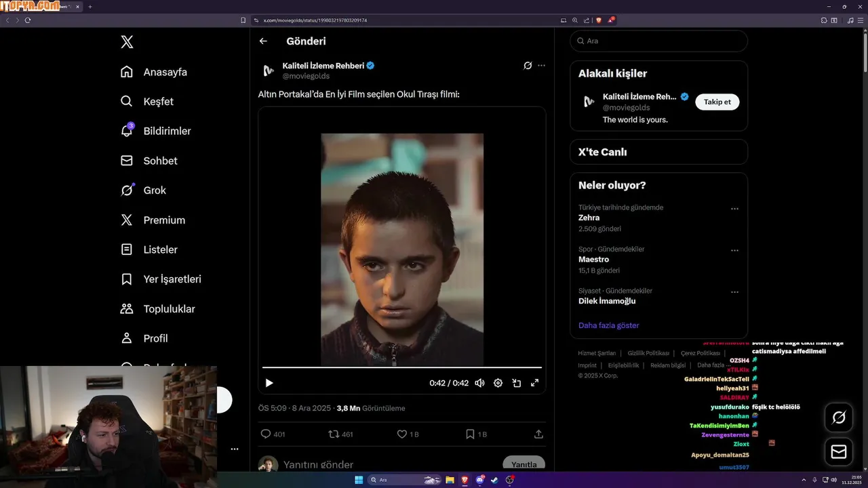868x488 pixels.
Task: Open Steam from taskbar
Action: click(x=494, y=480)
